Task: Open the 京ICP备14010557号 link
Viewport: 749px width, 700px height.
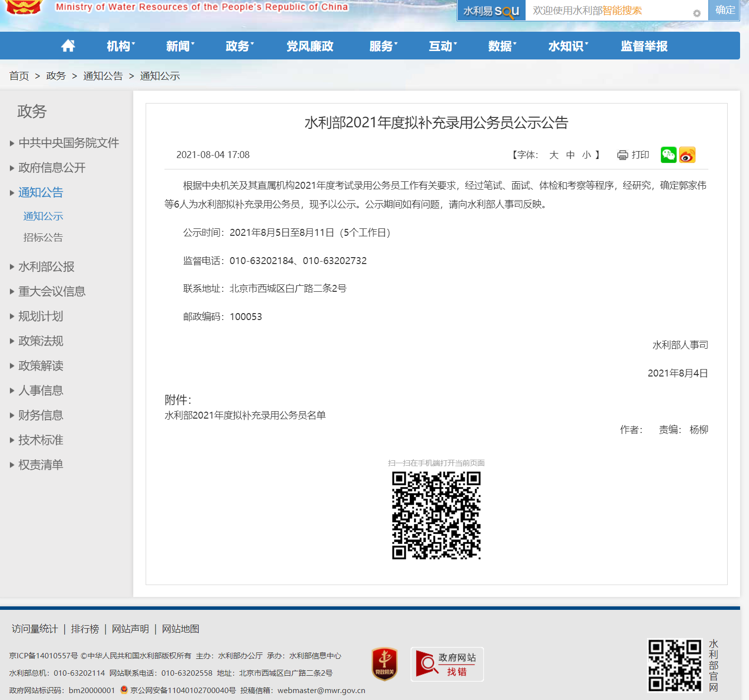Action: 44,655
